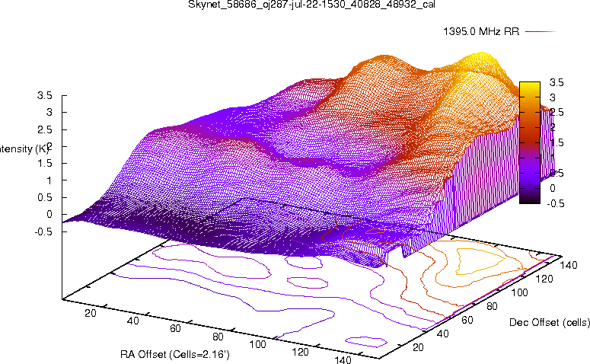This screenshot has height=364, width=590.
Task: Click the '120' tick on the RA Offset axis
Action: [300, 352]
